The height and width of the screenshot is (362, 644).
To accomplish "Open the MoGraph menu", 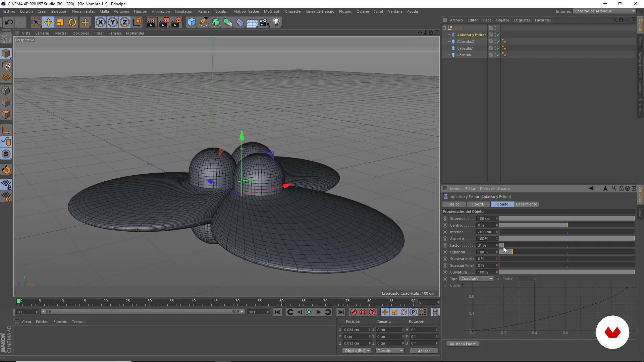I will coord(272,11).
